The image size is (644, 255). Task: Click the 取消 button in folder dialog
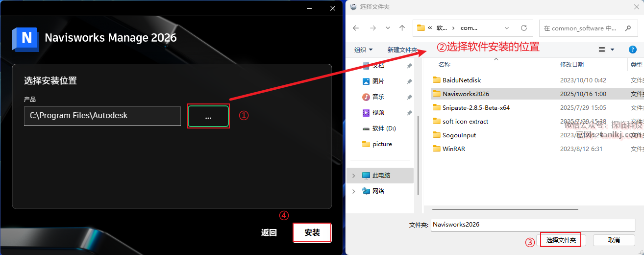pos(614,240)
